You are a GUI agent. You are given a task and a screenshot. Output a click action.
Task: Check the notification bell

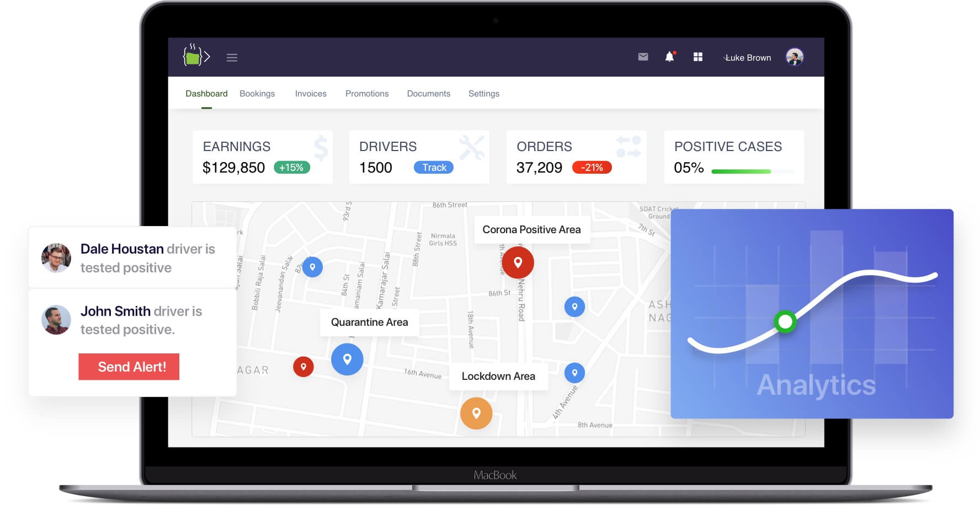pos(669,57)
